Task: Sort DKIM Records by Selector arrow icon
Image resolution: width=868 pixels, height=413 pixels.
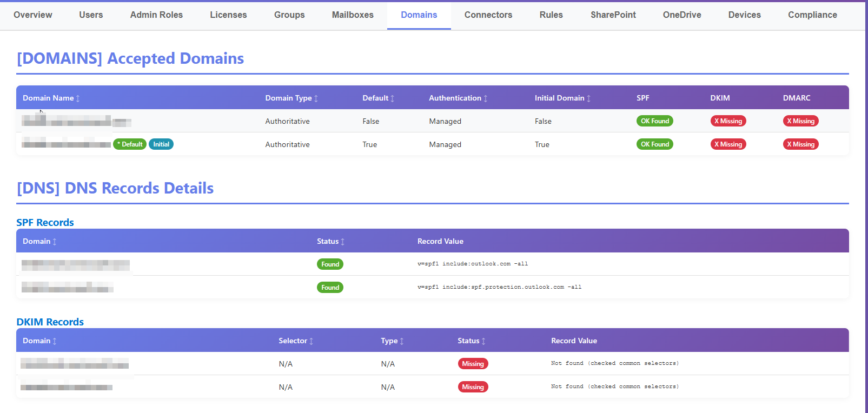Action: (312, 341)
